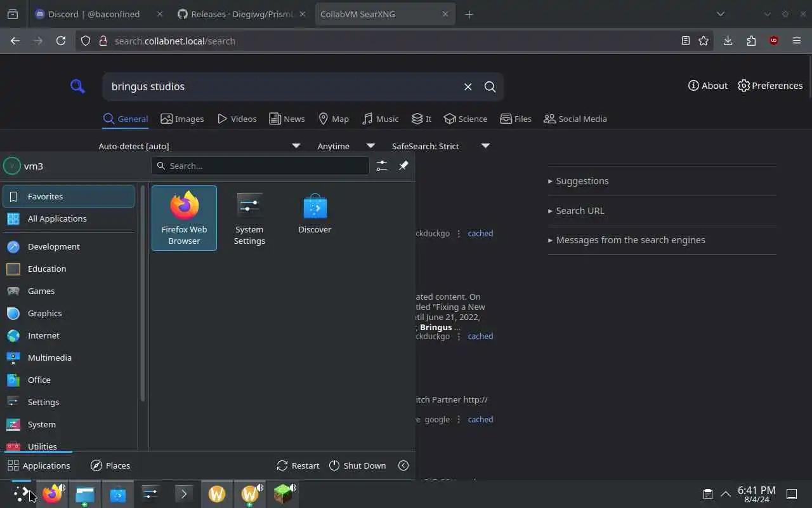The width and height of the screenshot is (812, 508).
Task: Select All Applications in launcher
Action: 69,218
